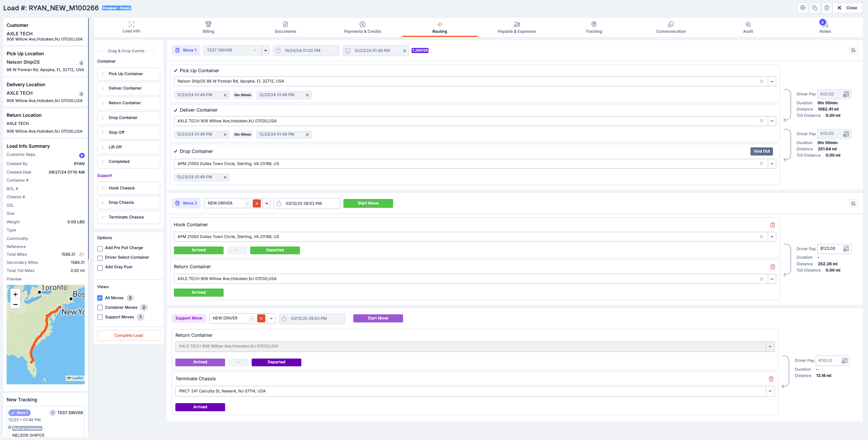Click the print icon in top bar

802,8
